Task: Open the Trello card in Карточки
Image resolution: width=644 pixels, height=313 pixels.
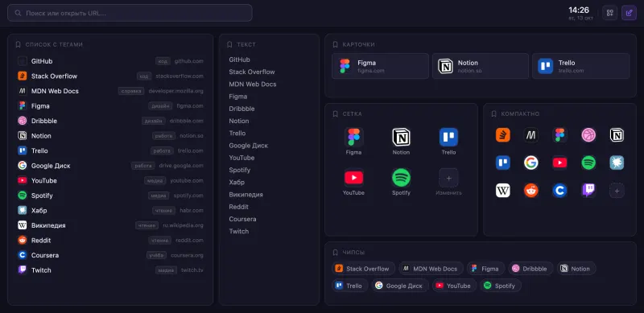Action: pos(580,66)
